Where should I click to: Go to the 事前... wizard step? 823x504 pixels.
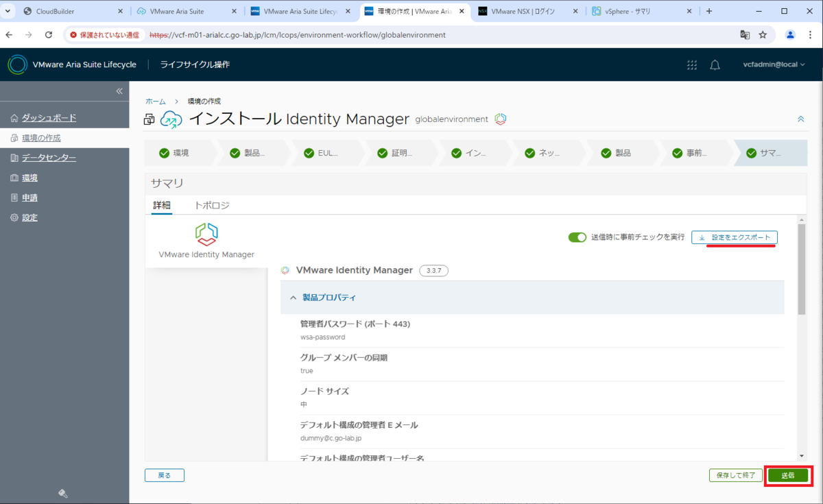697,153
